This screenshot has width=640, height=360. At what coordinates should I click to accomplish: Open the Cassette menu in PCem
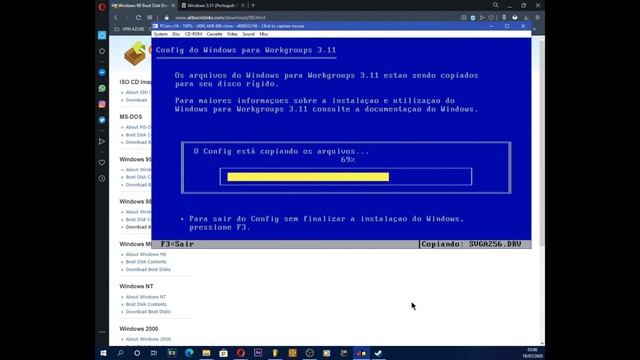pos(215,34)
